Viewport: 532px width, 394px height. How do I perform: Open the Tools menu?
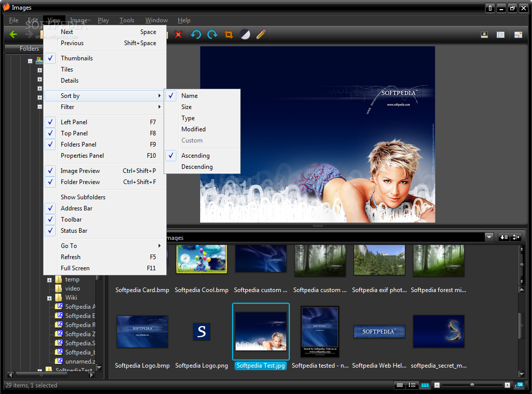(127, 20)
